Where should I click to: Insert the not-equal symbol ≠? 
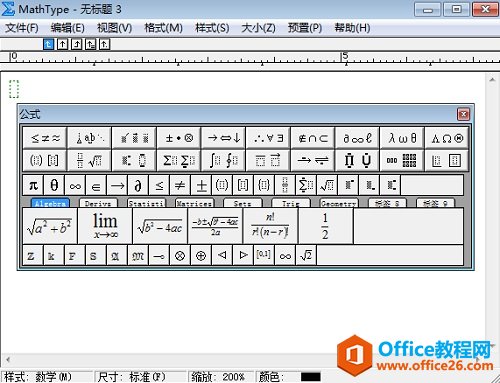180,185
